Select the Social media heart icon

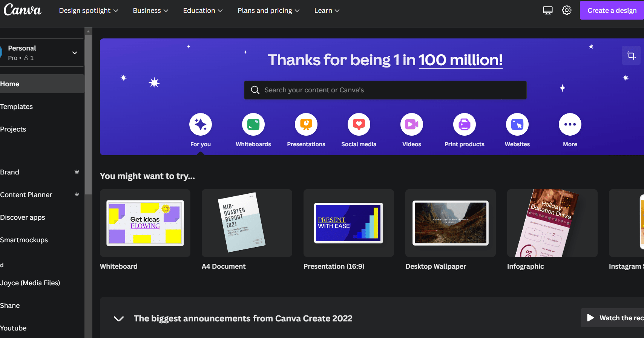(359, 124)
